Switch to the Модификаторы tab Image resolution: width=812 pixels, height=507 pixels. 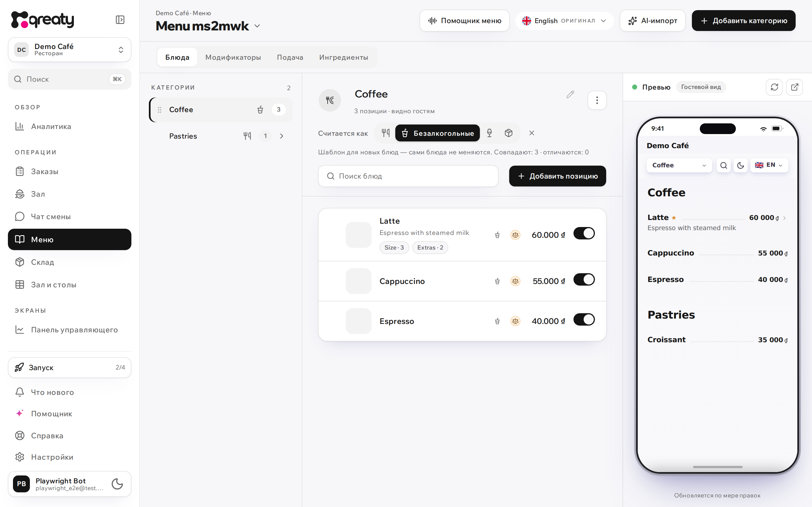pos(233,57)
